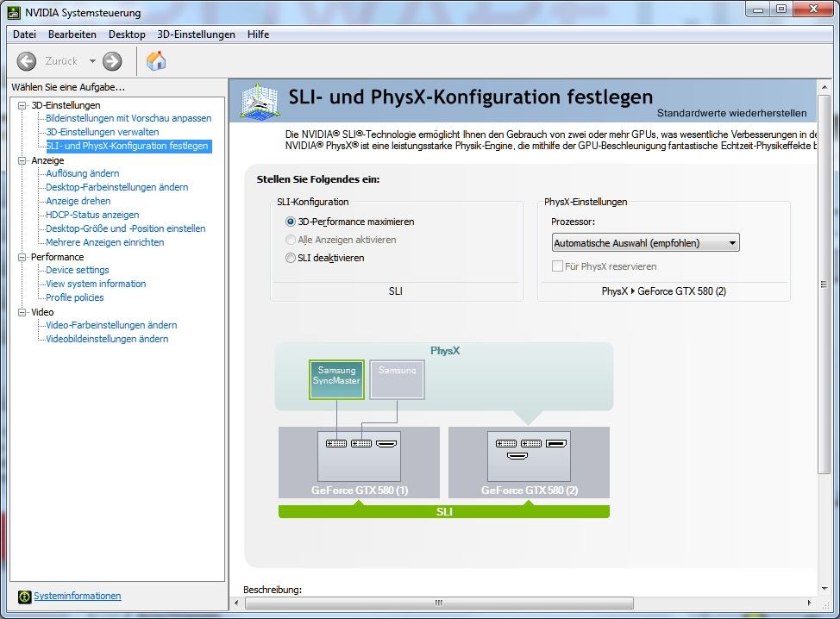
Task: Click PhysX GeForce GTX 580 (2) status text
Action: click(x=664, y=291)
